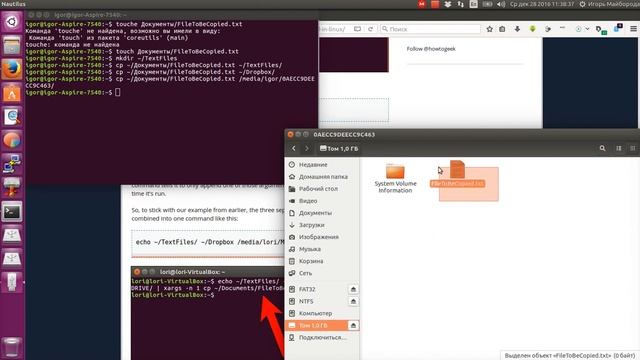The width and height of the screenshot is (640, 360).
Task: Open Firefox downloads arrow
Action: tap(517, 29)
